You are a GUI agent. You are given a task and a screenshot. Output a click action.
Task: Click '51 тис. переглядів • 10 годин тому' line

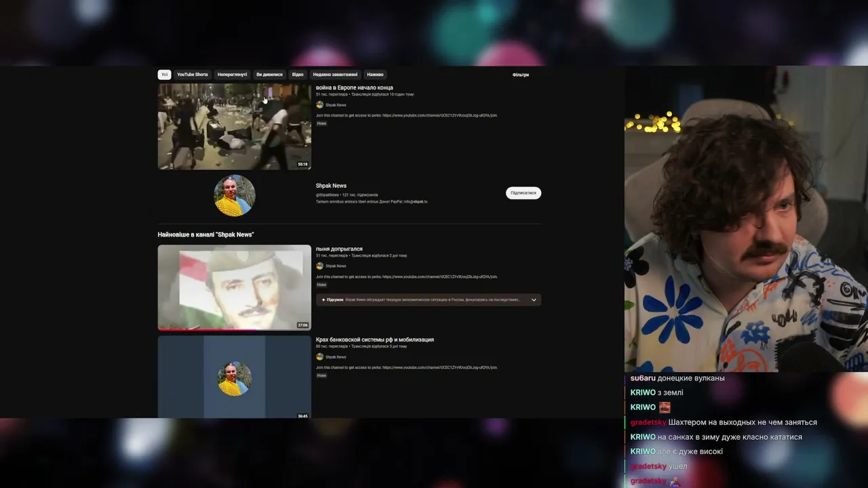tap(365, 94)
